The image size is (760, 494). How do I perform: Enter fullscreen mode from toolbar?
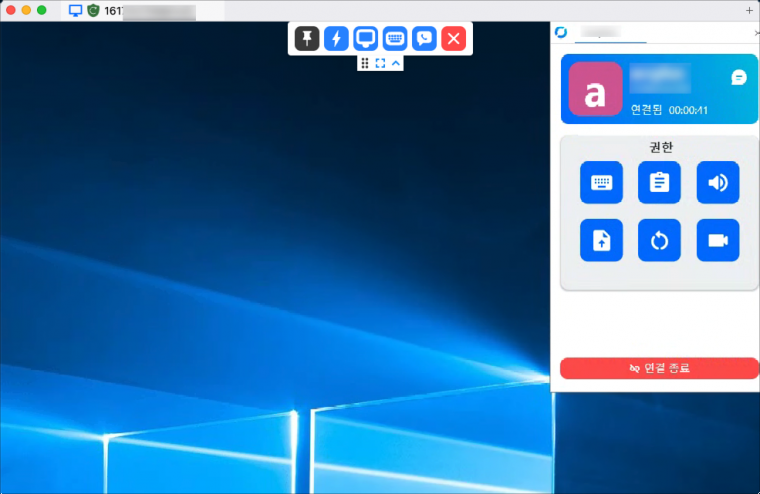click(380, 63)
